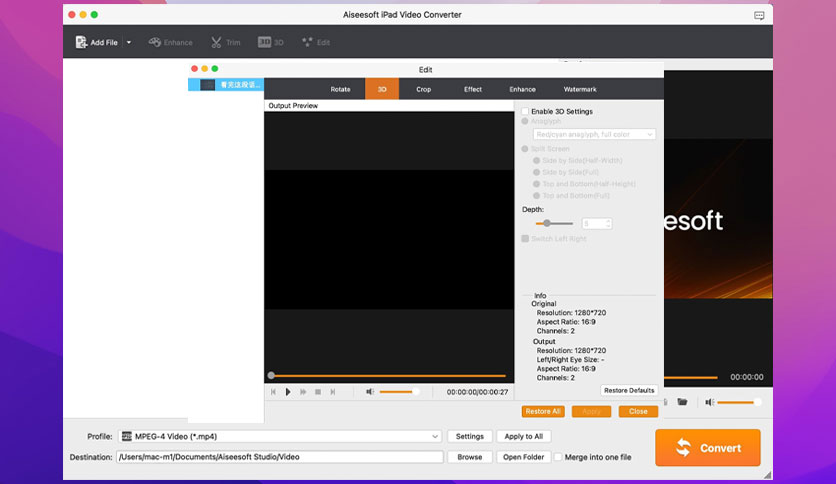Open the Enhance tool in main toolbar
Screen dimensions: 836x484
coord(171,42)
